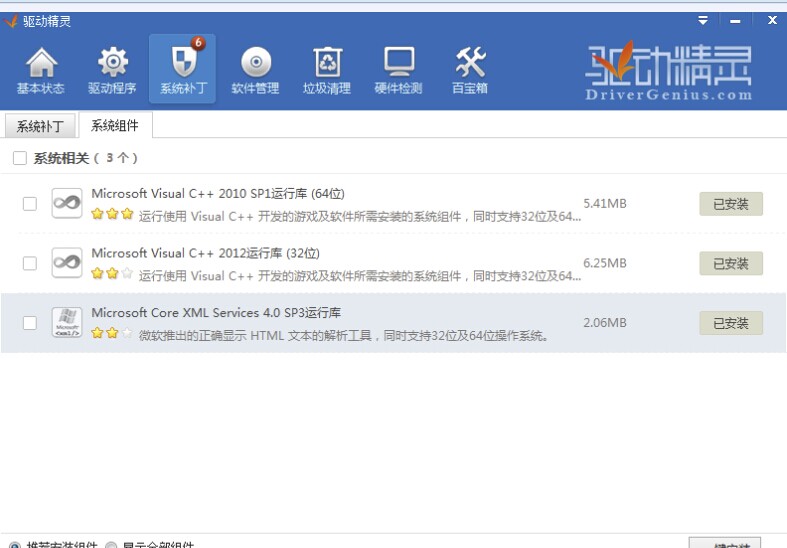Click title Microsoft Visual C++ 2012运行库 (32位)
787x548 pixels.
point(205,253)
